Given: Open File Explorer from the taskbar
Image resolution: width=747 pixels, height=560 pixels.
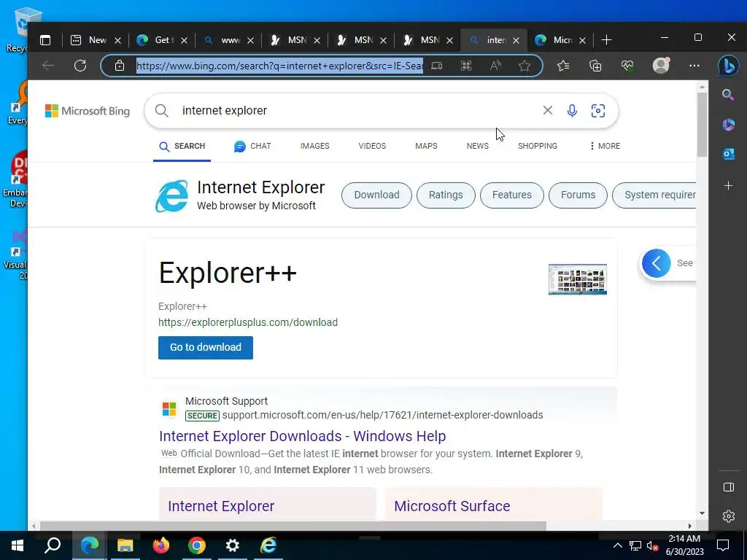Looking at the screenshot, I should click(125, 545).
